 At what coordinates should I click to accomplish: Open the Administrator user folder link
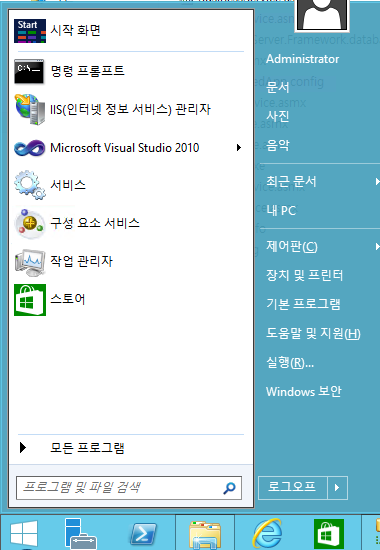pyautogui.click(x=302, y=59)
